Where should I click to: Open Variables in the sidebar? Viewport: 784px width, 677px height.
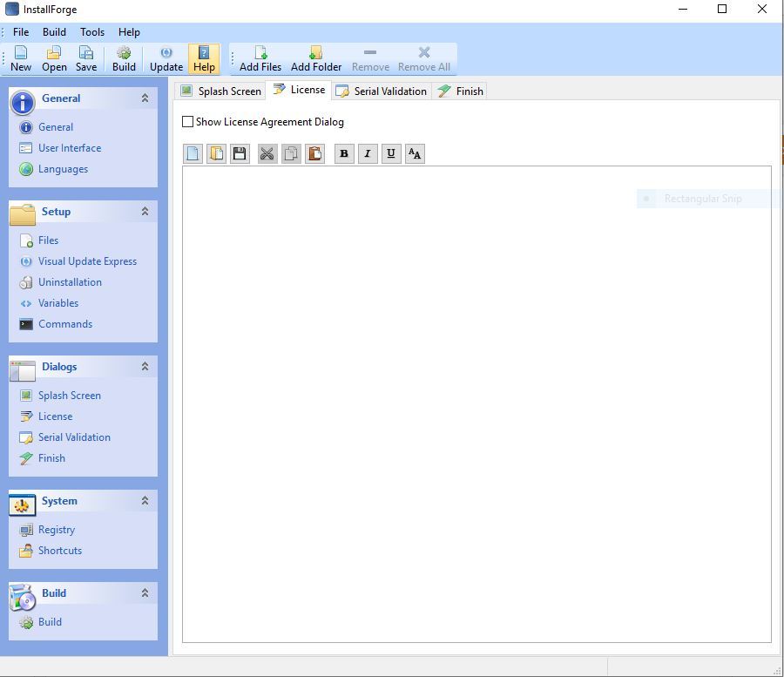(58, 303)
